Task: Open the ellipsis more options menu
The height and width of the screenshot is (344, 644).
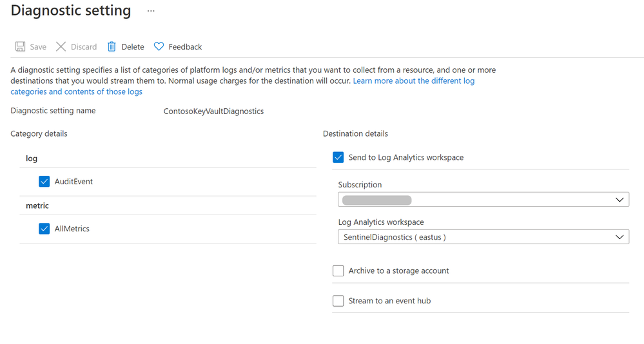Action: click(151, 11)
